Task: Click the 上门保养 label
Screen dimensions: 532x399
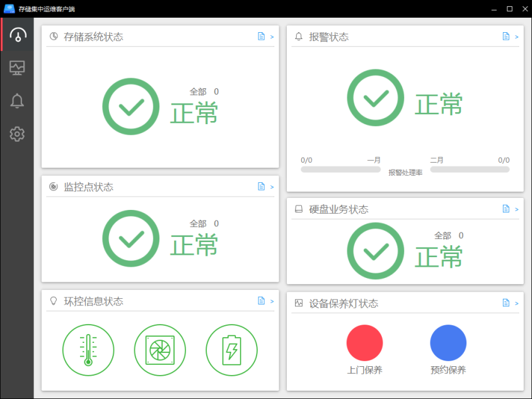Action: 365,370
